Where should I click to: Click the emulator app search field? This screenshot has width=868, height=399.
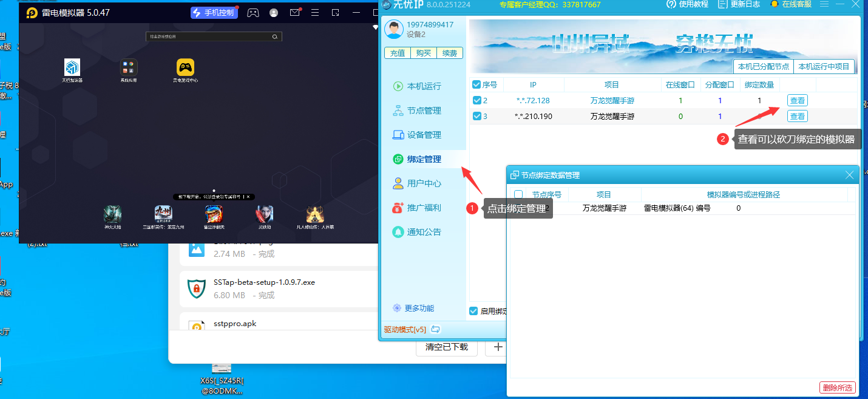click(214, 36)
